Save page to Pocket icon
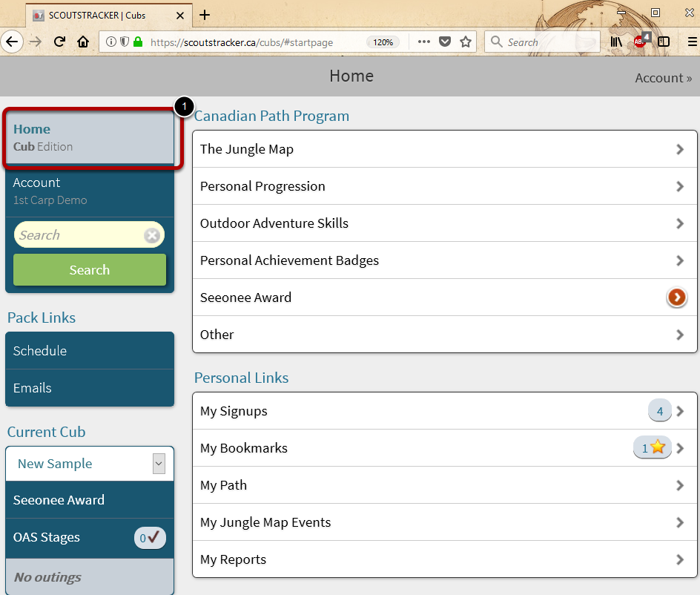This screenshot has width=700, height=595. click(x=445, y=42)
